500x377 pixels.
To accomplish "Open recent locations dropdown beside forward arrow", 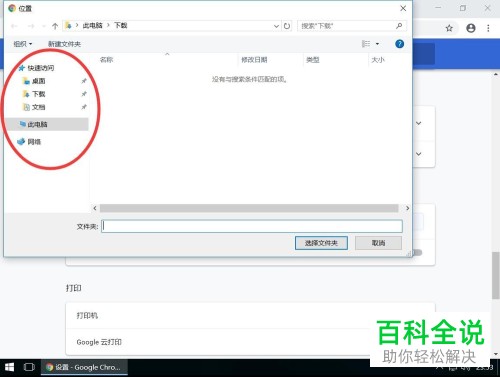I will pos(44,26).
